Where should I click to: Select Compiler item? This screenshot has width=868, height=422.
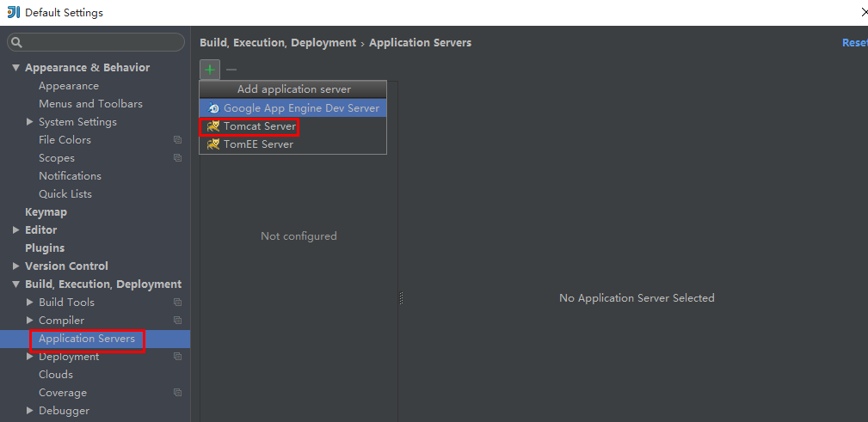(x=61, y=321)
